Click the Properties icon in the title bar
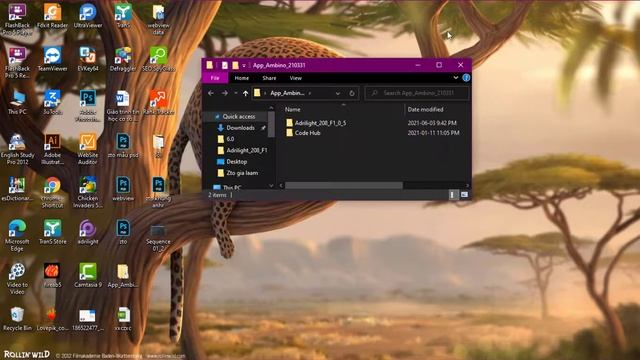The image size is (640, 360). coord(224,65)
